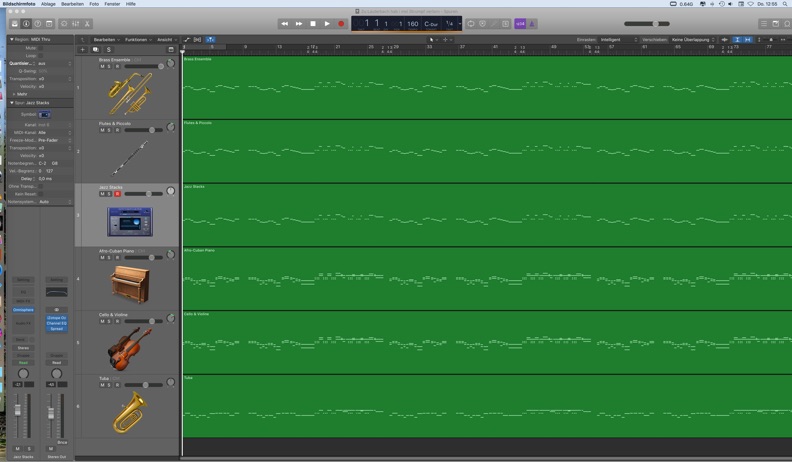
Task: Click the Tuba instrument icon
Action: pyautogui.click(x=130, y=413)
